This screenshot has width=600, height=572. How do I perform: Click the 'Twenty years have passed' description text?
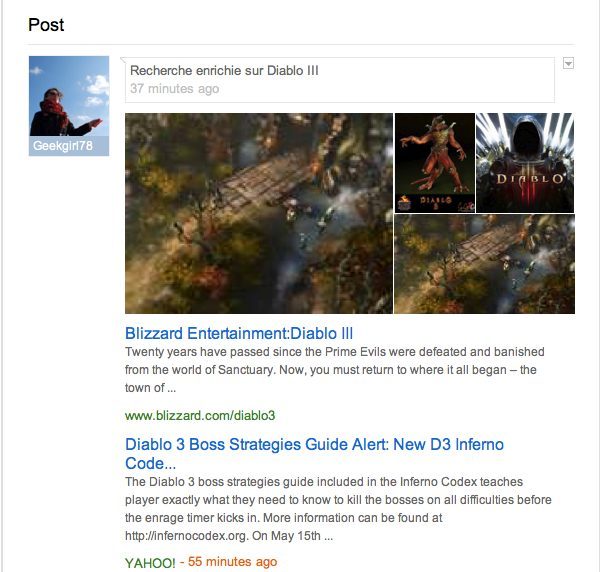tap(335, 370)
